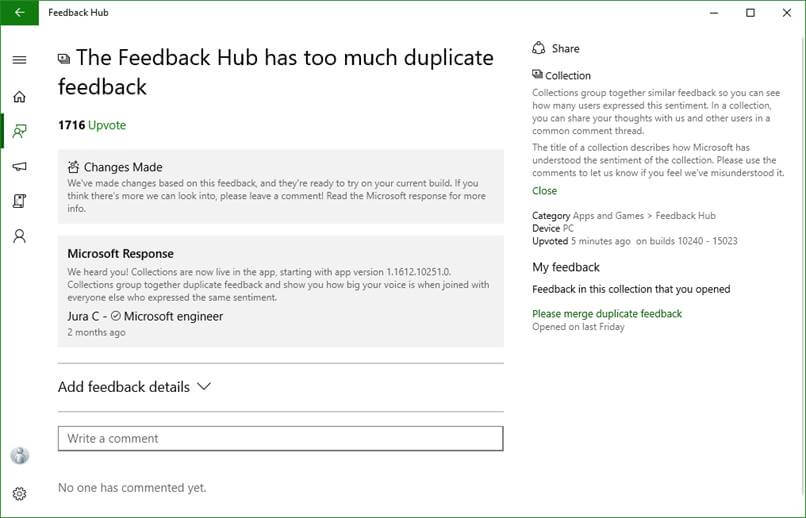Click the Share icon
This screenshot has height=518, width=806.
[x=539, y=48]
